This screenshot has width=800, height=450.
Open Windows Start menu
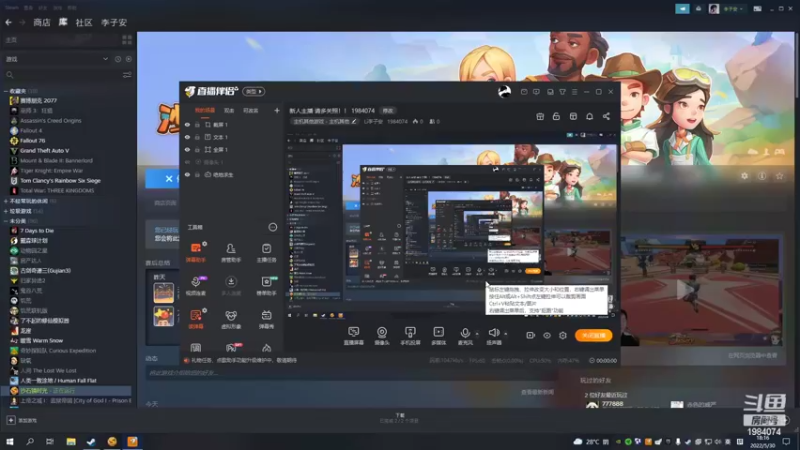(10, 441)
